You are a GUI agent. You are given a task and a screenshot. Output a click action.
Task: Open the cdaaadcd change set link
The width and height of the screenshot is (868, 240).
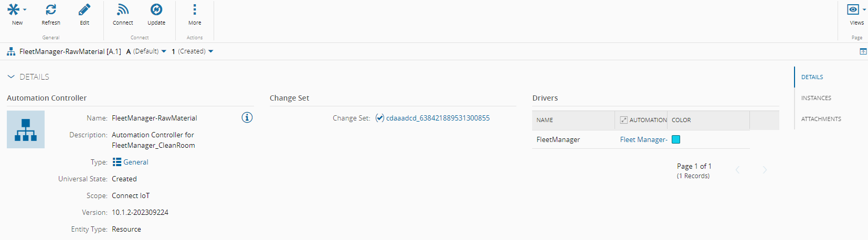coord(438,118)
